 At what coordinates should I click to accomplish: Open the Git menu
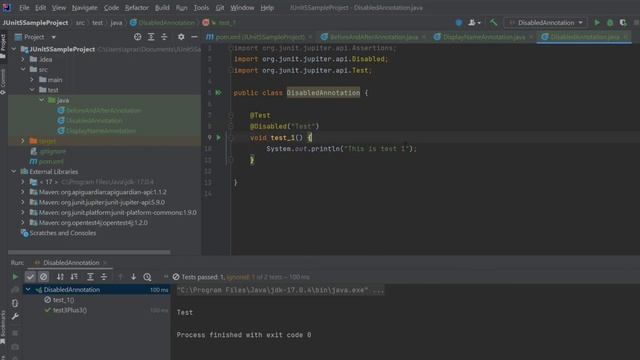pos(220,8)
